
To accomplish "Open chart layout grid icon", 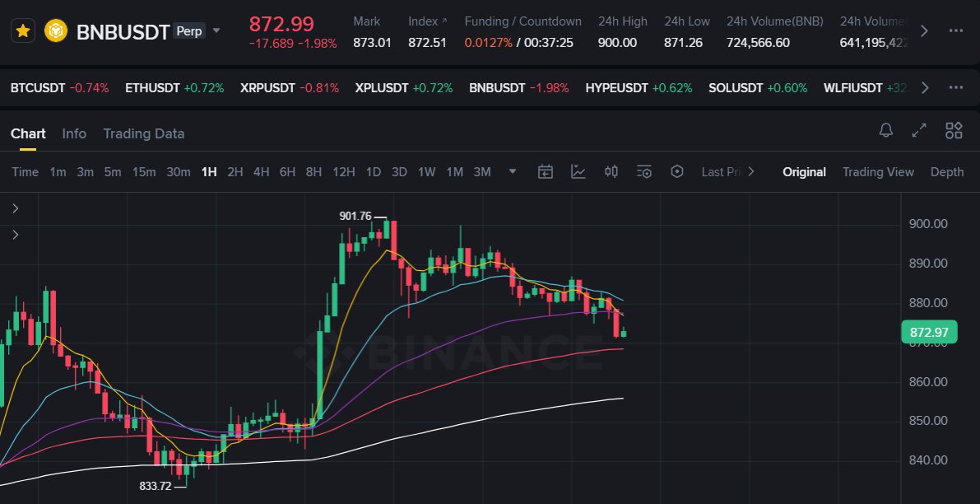I will (954, 130).
